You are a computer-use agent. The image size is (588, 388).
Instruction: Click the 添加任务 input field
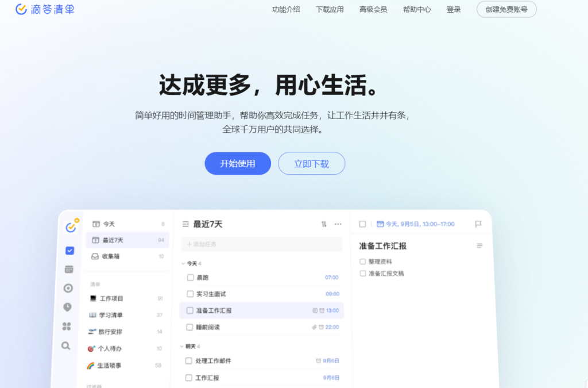pos(261,244)
